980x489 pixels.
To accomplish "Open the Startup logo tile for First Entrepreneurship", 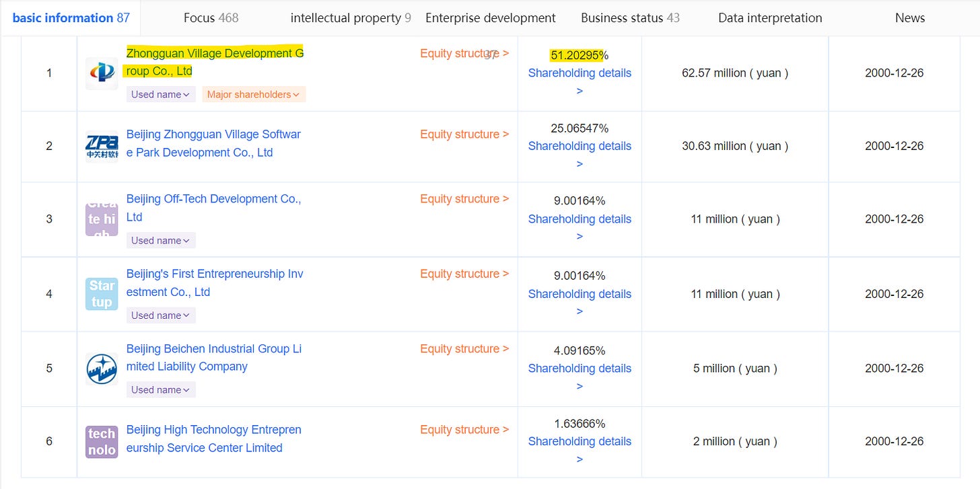I will pos(102,294).
